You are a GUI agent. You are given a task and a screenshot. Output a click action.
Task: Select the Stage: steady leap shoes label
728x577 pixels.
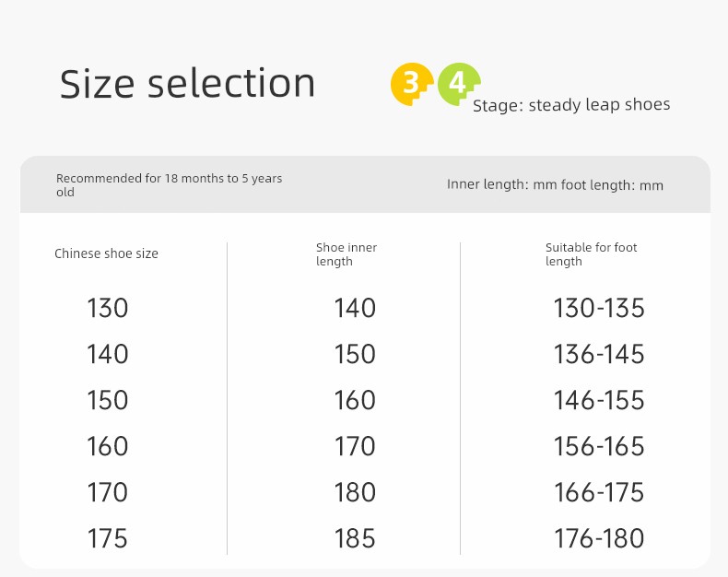571,105
